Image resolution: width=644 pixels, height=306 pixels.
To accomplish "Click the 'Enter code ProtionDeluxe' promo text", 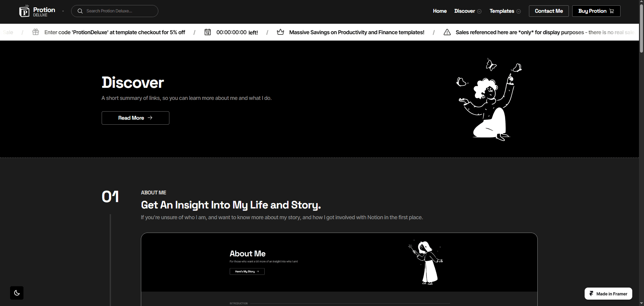I will pyautogui.click(x=115, y=32).
